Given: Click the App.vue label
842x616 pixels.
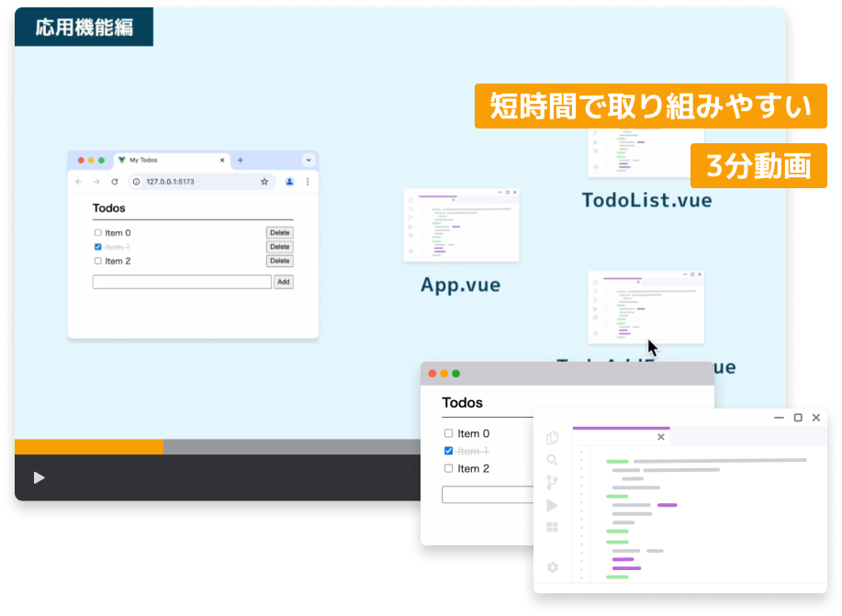Looking at the screenshot, I should click(460, 285).
